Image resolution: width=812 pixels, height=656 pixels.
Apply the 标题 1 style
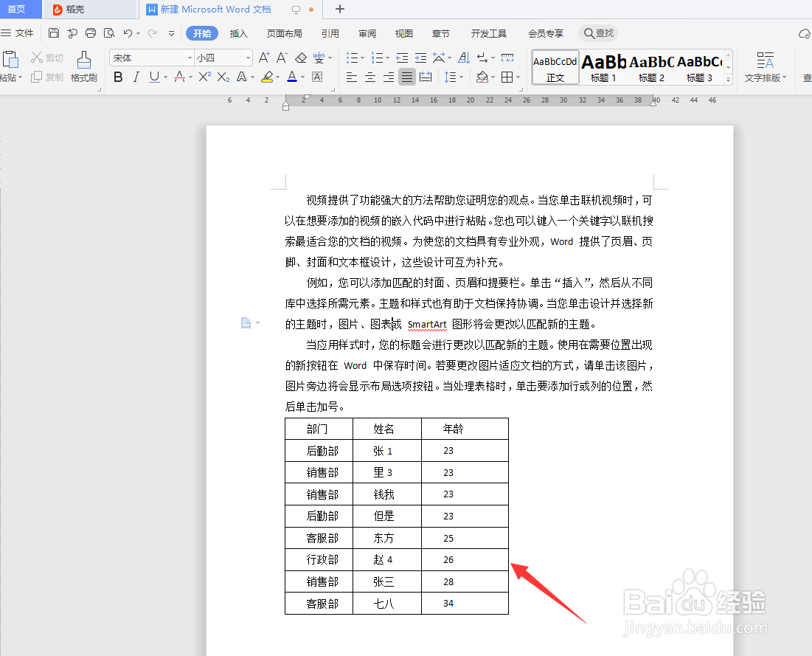click(x=604, y=67)
